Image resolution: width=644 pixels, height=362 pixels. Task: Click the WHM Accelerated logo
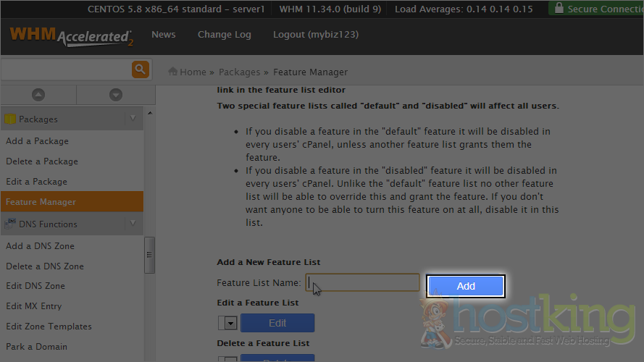click(70, 36)
